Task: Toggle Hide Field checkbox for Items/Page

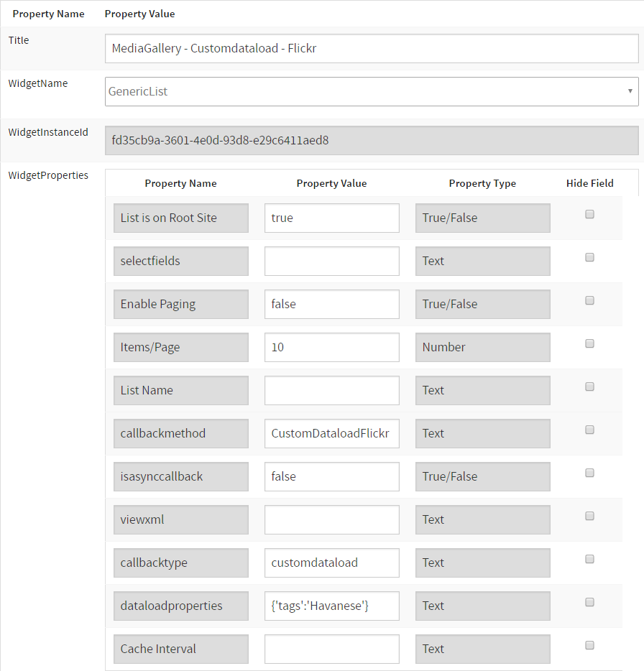Action: pos(589,343)
